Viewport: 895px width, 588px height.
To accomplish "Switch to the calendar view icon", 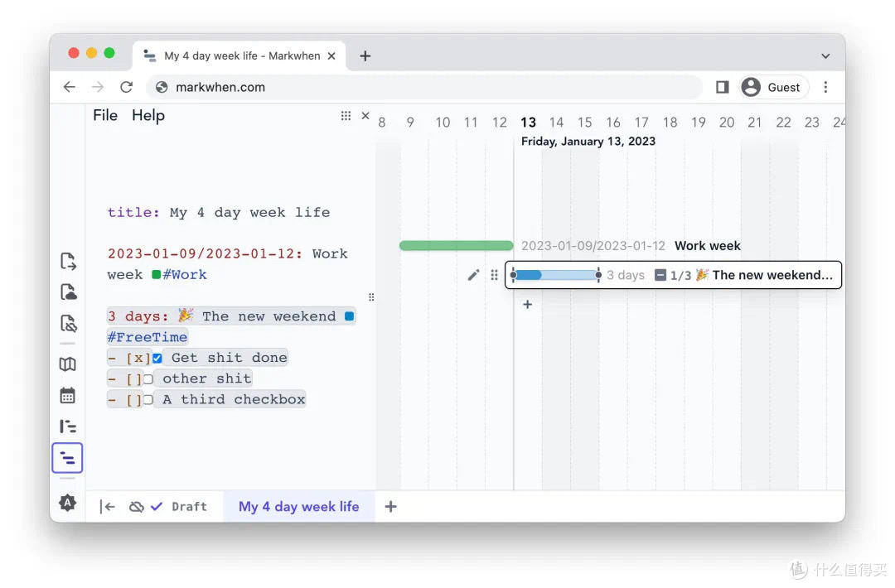I will (67, 395).
